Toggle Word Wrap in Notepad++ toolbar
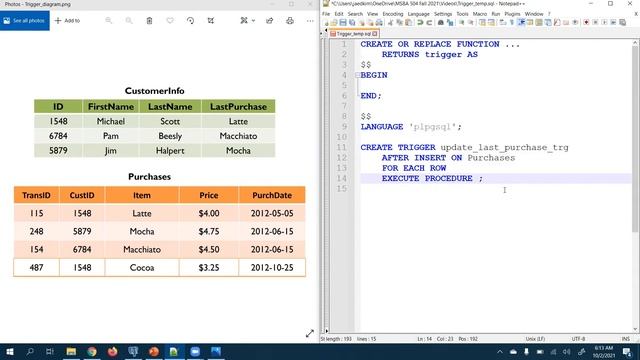The image size is (640, 360). [x=502, y=22]
